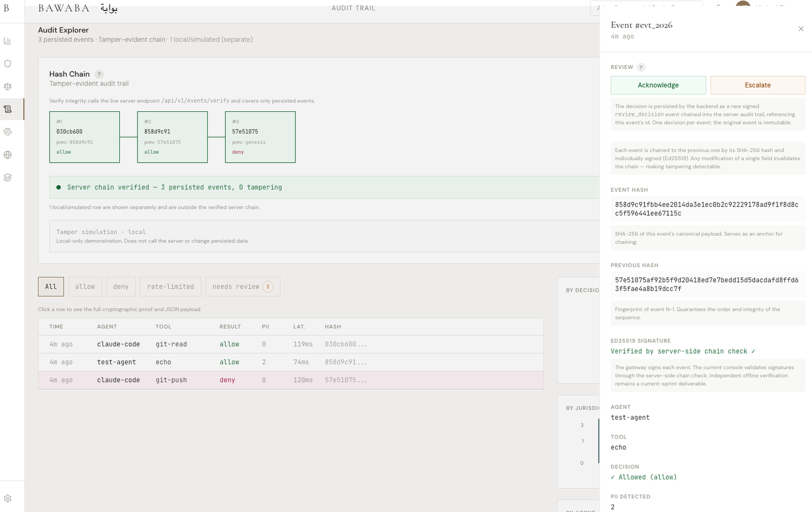This screenshot has width=812, height=512.
Task: Escalate this event
Action: click(x=758, y=85)
